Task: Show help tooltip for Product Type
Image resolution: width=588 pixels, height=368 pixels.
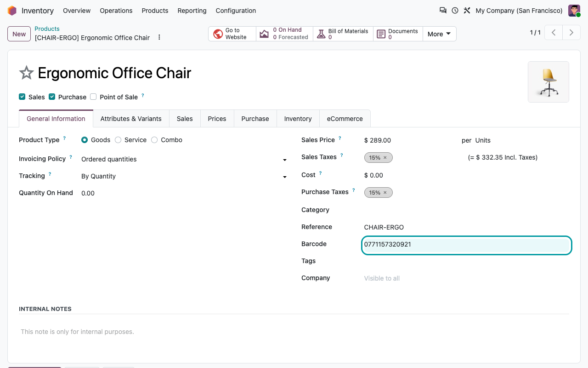Action: 64,138
